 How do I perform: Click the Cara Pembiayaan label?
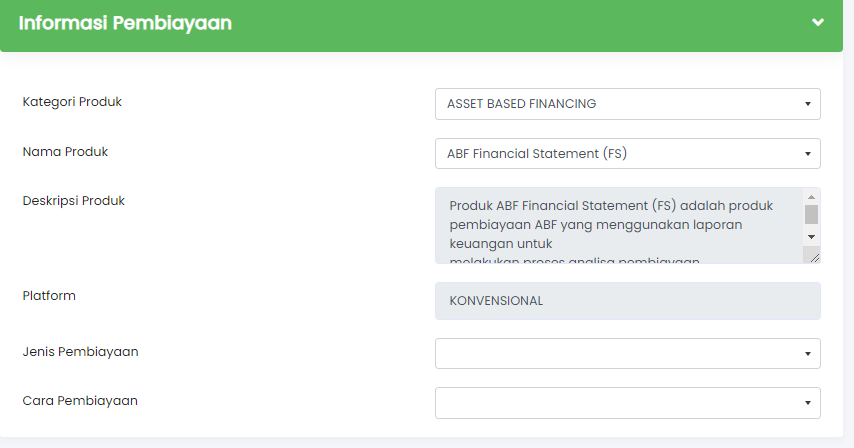click(x=80, y=401)
